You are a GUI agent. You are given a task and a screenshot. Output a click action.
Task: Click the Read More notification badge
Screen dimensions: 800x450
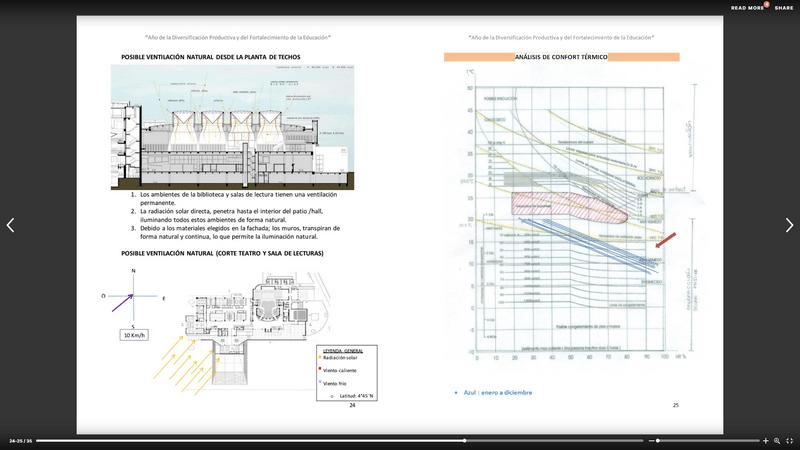(766, 4)
